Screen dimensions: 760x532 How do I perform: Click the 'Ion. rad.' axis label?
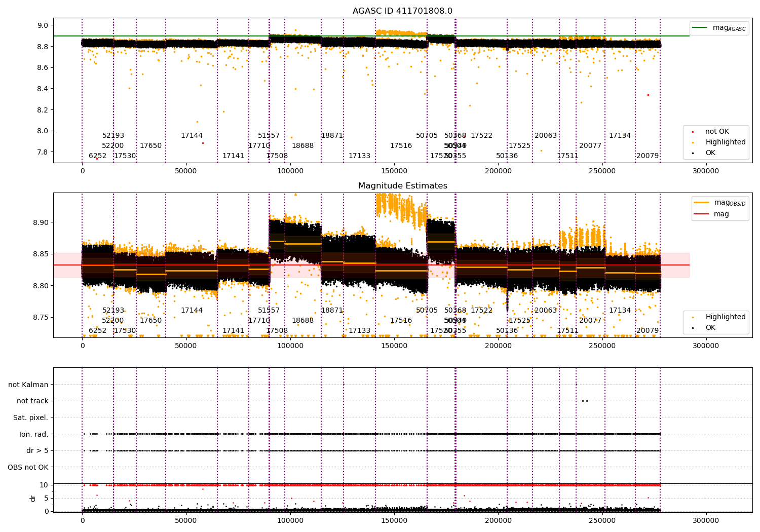pos(34,434)
